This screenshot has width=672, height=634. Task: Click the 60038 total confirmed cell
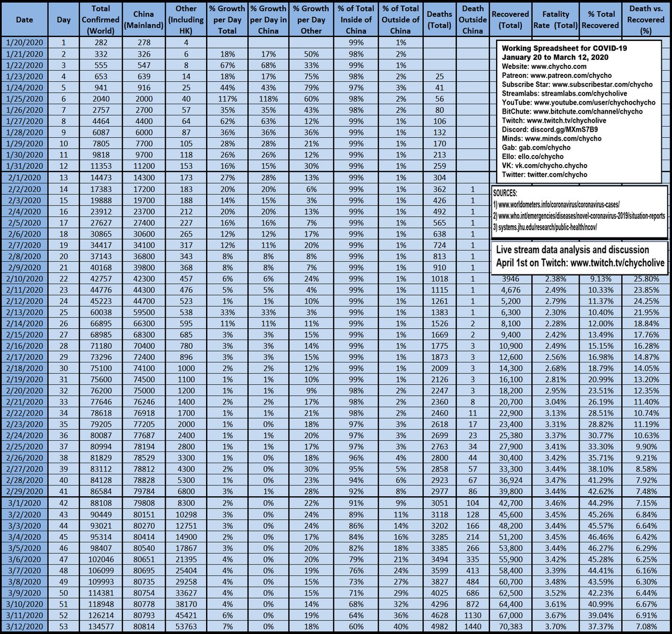click(x=101, y=312)
